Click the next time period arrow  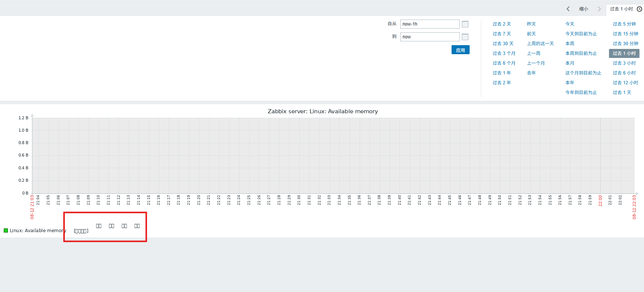click(x=599, y=9)
